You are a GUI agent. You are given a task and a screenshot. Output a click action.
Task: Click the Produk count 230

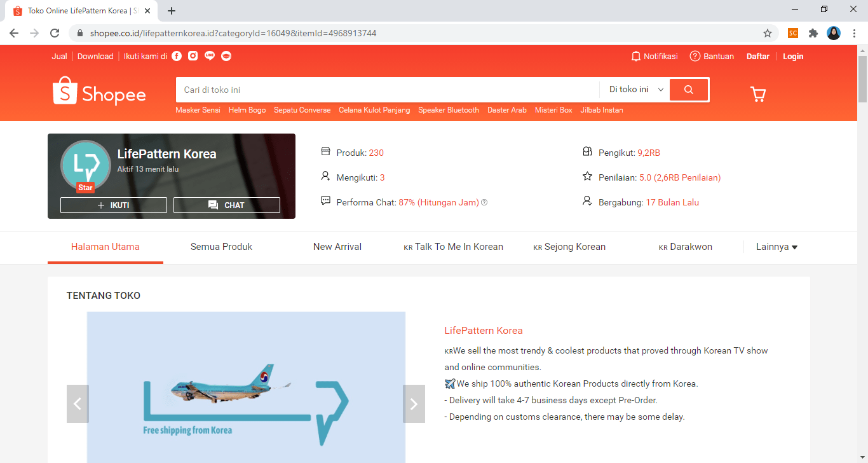pyautogui.click(x=376, y=153)
